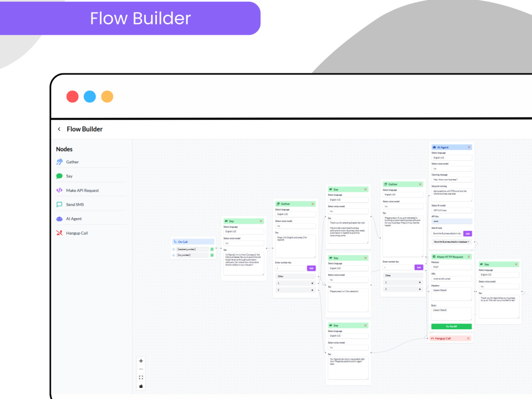Remove the Make HTTP Request node
The height and width of the screenshot is (399, 532).
[x=469, y=257]
